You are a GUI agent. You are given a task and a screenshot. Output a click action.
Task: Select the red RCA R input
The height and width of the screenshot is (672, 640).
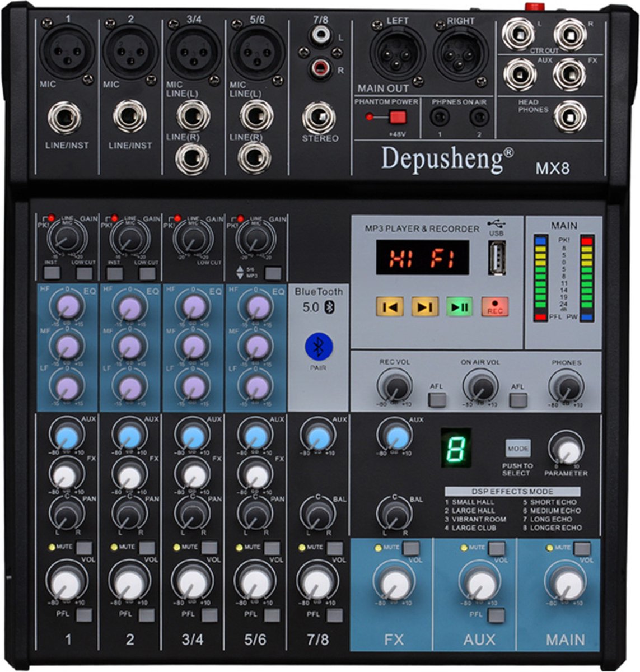tap(322, 69)
